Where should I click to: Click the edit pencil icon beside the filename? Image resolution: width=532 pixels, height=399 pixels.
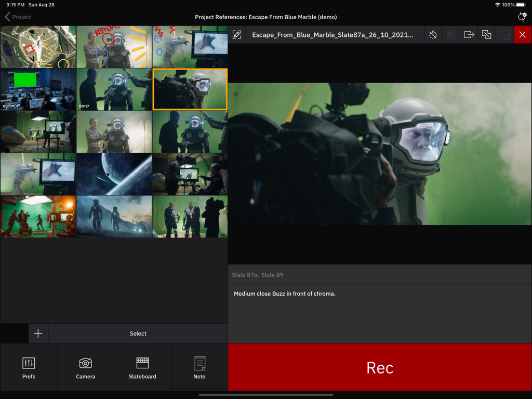pos(237,34)
